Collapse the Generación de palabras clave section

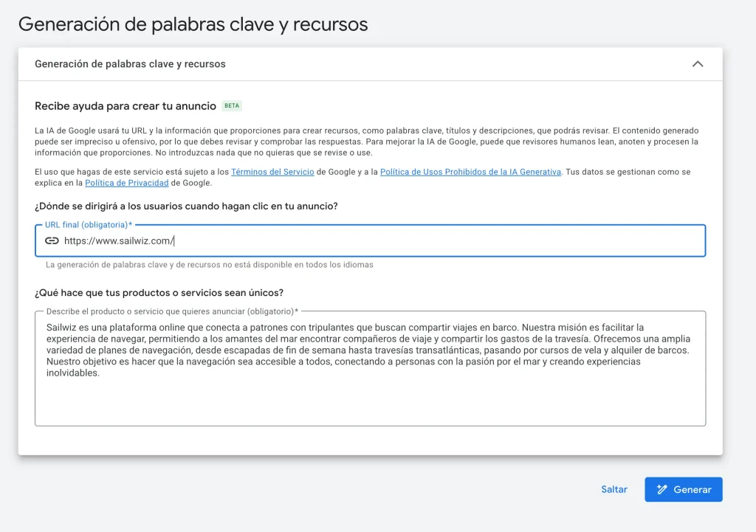click(698, 64)
